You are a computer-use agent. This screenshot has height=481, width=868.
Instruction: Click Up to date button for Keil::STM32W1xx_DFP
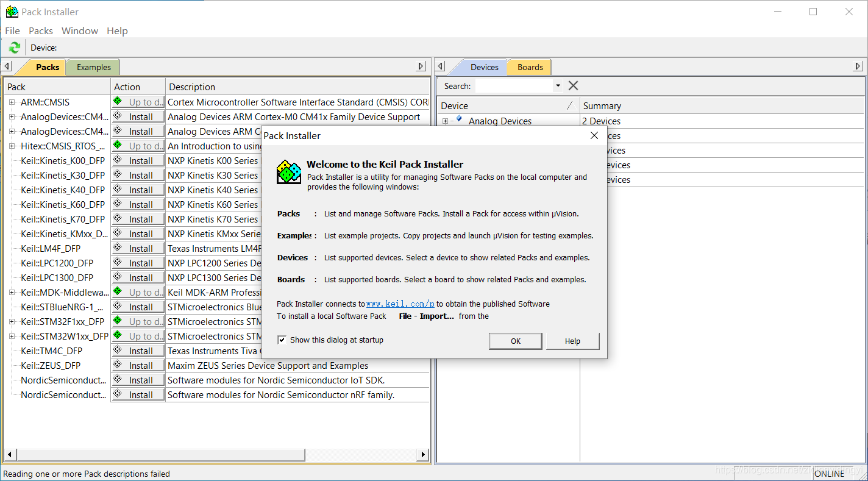138,336
